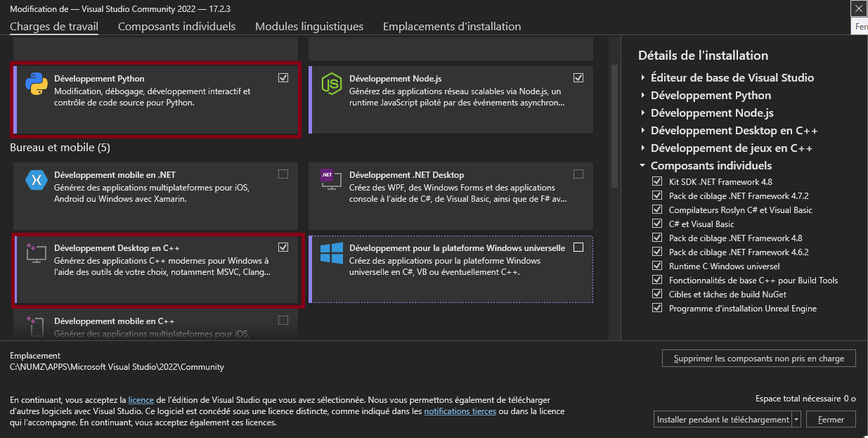868x438 pixels.
Task: Open the Modules linguistiques tab
Action: point(309,27)
